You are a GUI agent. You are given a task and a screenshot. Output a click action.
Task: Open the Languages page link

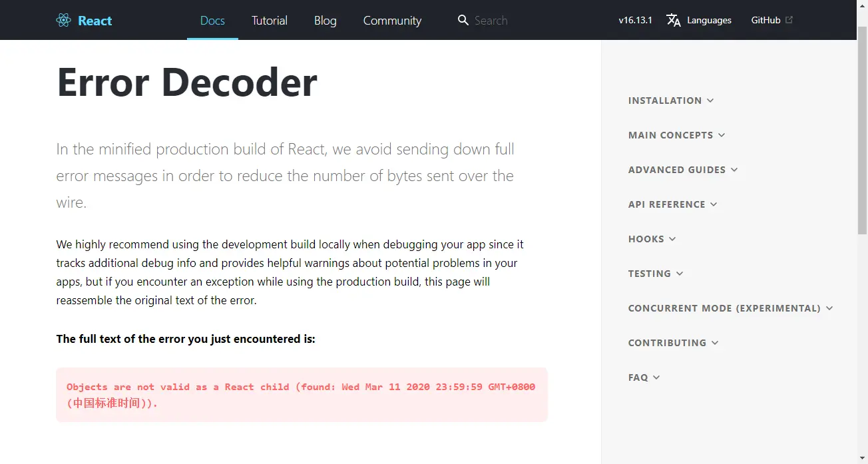pos(709,20)
